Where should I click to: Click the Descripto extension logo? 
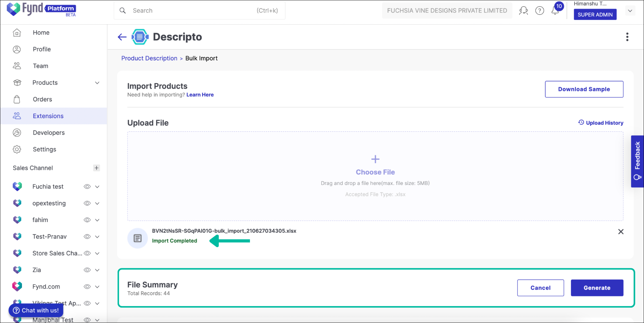139,37
